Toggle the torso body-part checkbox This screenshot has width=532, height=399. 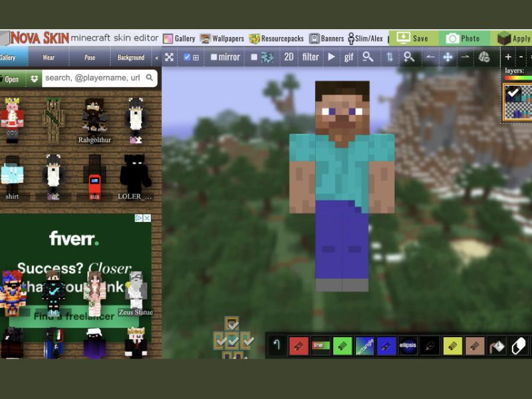pos(232,340)
